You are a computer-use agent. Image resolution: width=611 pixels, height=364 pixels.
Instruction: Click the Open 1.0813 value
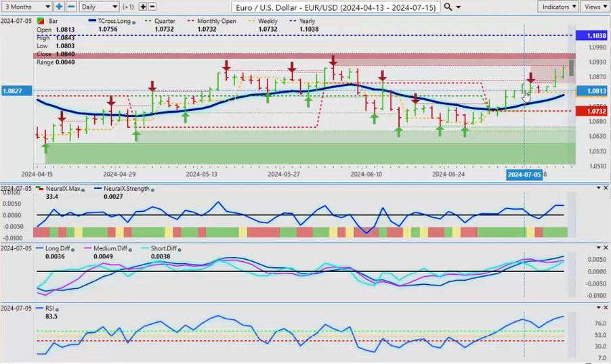click(x=65, y=30)
